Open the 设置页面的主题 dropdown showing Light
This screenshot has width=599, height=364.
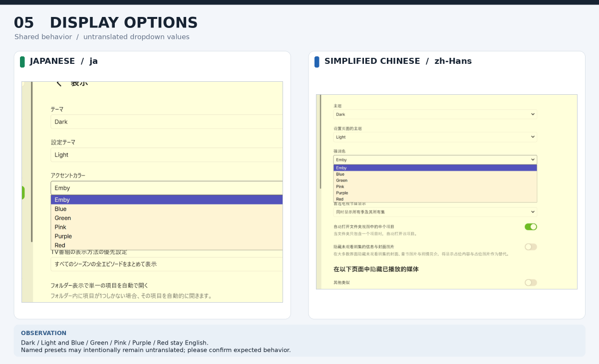coord(435,137)
